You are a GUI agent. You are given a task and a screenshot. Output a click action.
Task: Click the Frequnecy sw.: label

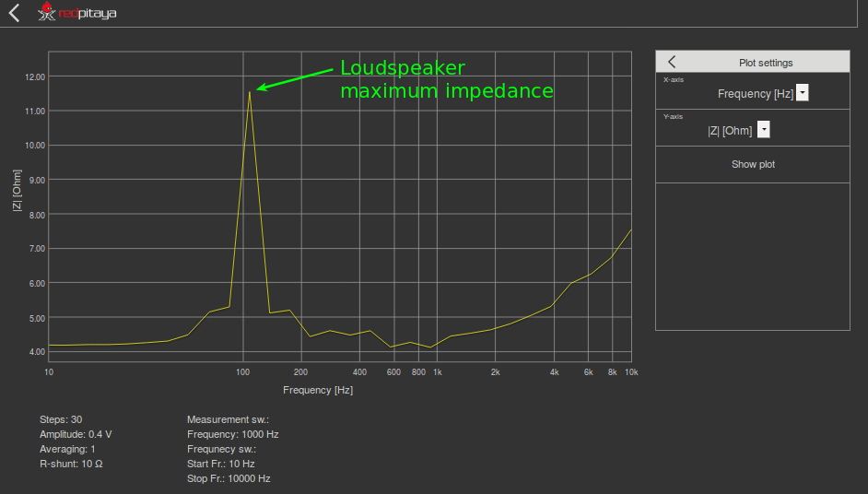click(221, 449)
